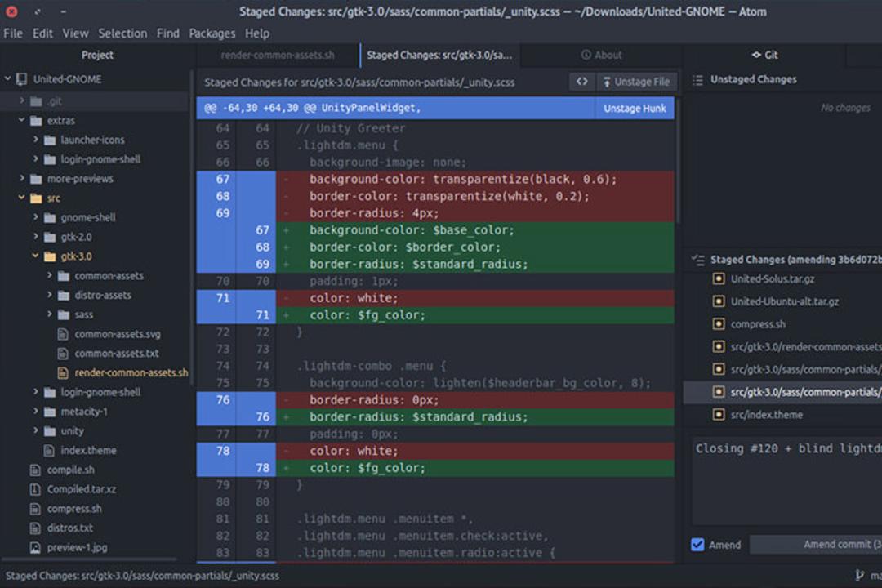This screenshot has height=588, width=882.
Task: Collapse the United-GNOME project root
Action: pyautogui.click(x=8, y=78)
